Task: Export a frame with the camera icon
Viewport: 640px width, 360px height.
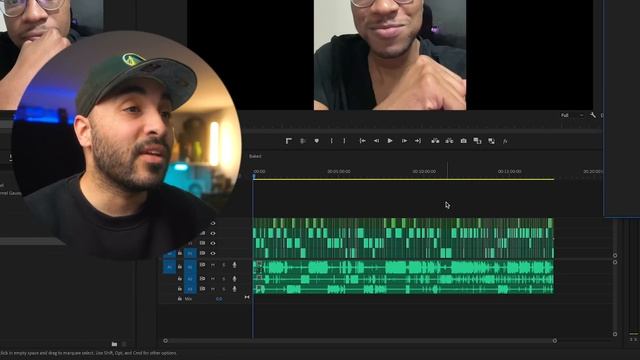Action: (463, 141)
